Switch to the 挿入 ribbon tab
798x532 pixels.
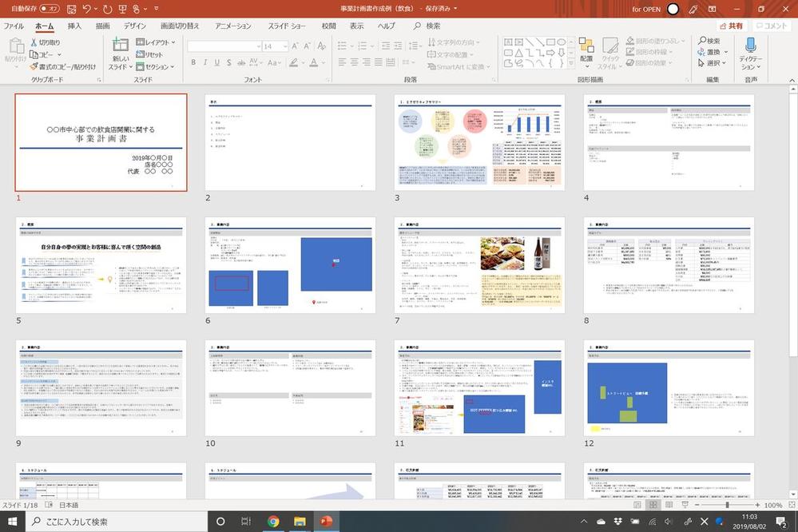click(x=74, y=26)
